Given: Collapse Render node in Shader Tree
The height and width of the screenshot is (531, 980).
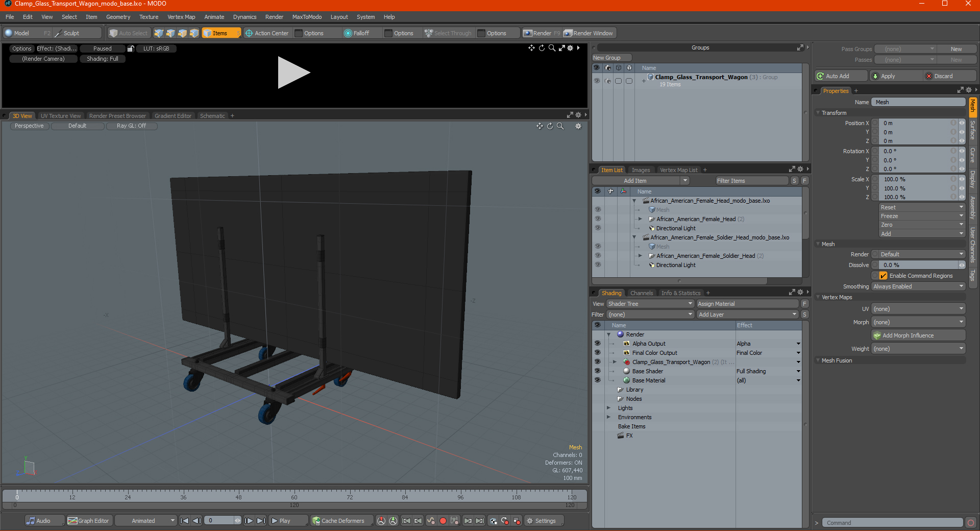Looking at the screenshot, I should 608,334.
